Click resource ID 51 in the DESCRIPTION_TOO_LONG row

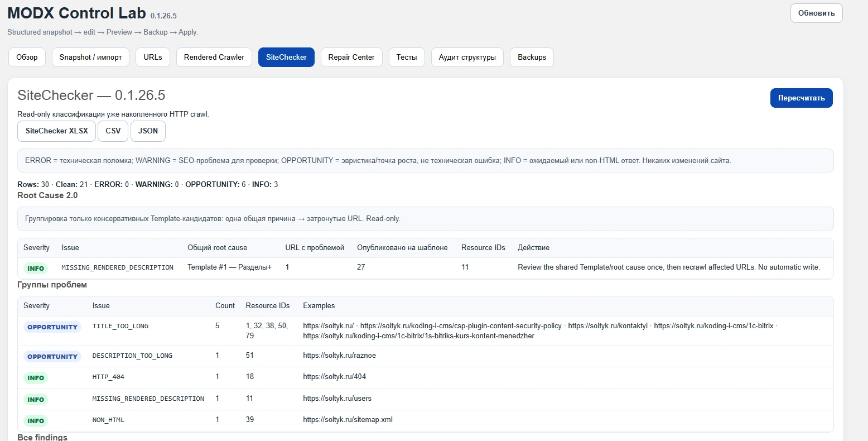249,356
